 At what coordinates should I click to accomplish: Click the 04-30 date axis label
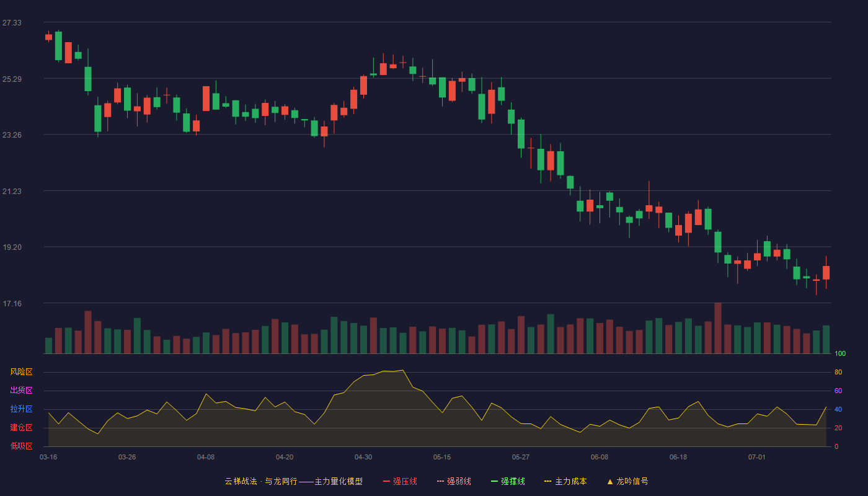363,457
